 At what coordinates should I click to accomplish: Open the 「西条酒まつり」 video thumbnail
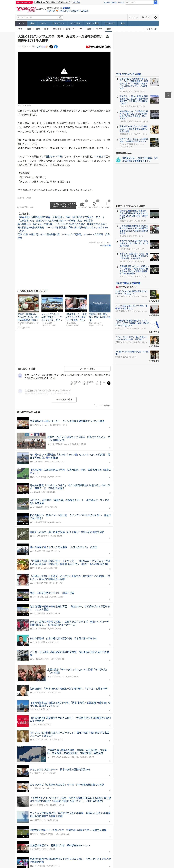[x=76, y=303]
